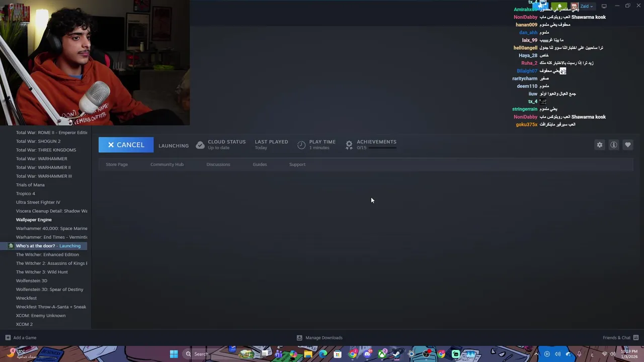The width and height of the screenshot is (644, 362).
Task: Click the Steam announcements megaphone button
Action: pos(540,6)
